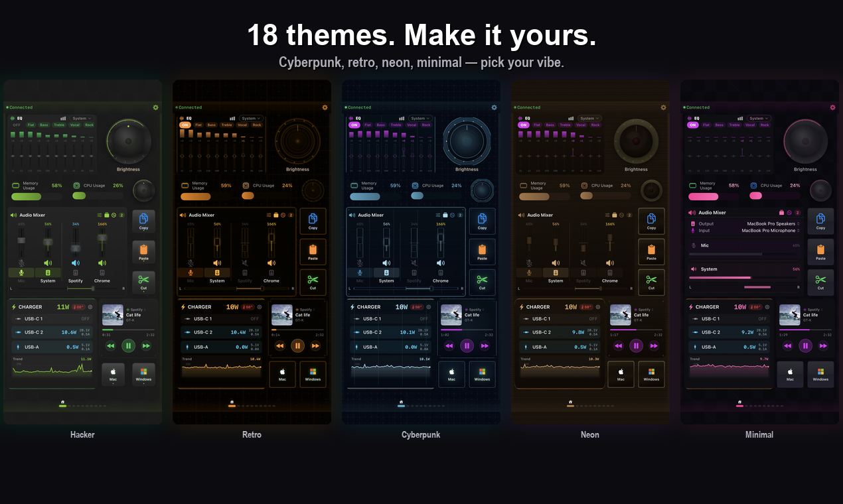Toggle EQ ON switch in Neon theme panel
843x504 pixels.
tap(524, 125)
